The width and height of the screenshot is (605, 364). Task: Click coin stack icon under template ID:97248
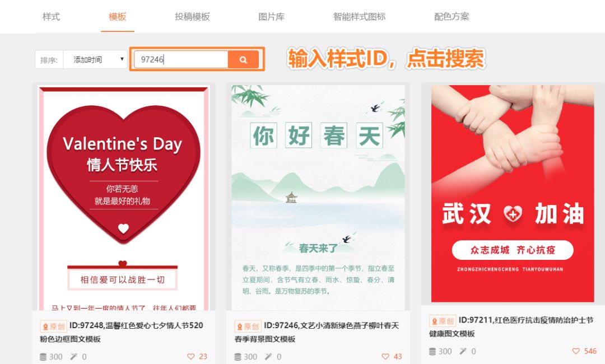(x=43, y=357)
